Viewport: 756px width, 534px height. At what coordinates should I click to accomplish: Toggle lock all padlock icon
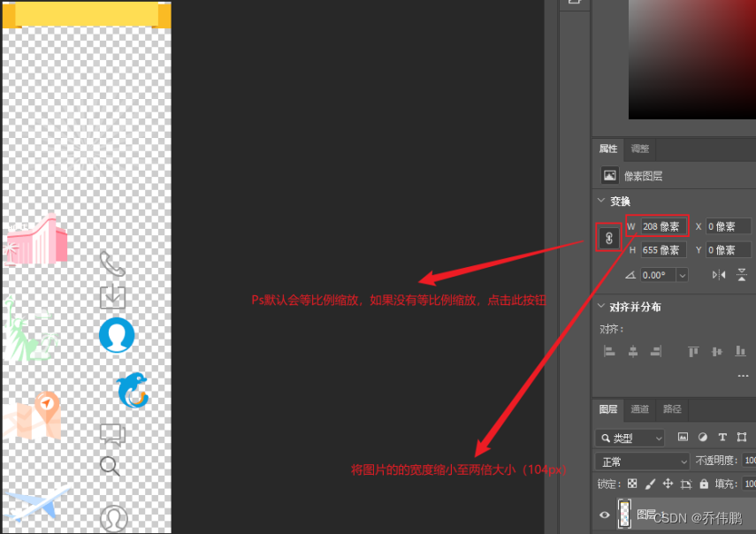704,484
